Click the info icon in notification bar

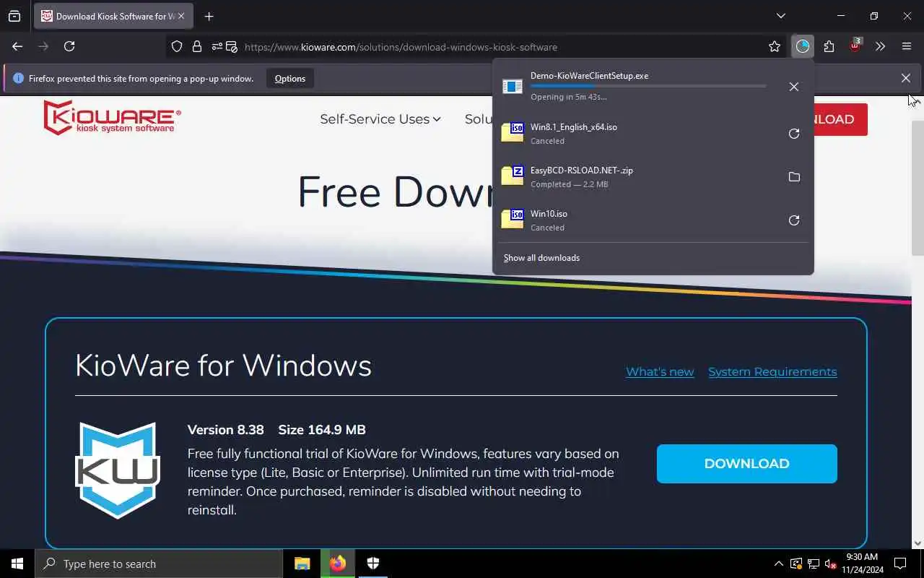pos(19,78)
